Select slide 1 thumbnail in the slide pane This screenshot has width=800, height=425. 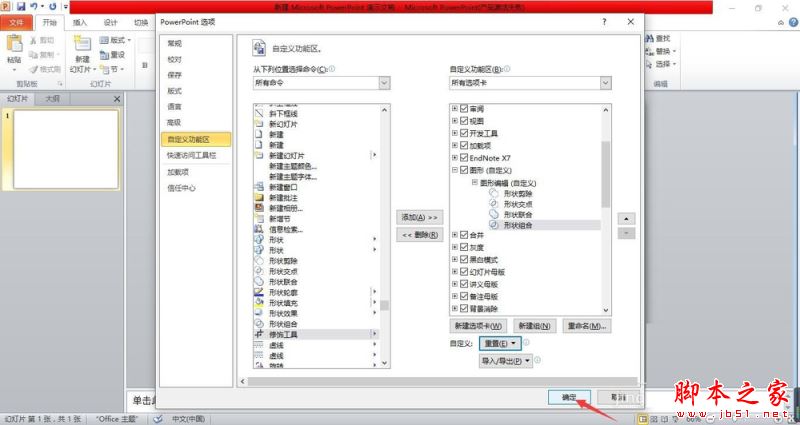(x=66, y=149)
